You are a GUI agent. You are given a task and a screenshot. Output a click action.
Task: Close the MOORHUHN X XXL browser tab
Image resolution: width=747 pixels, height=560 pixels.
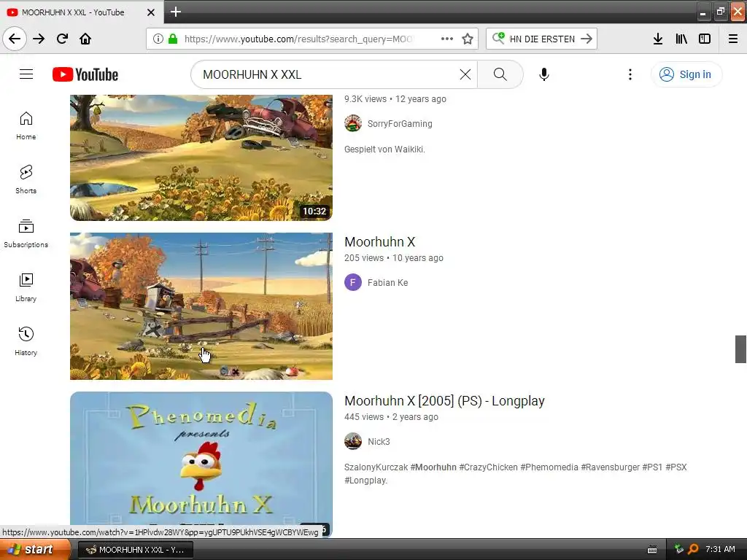point(150,12)
